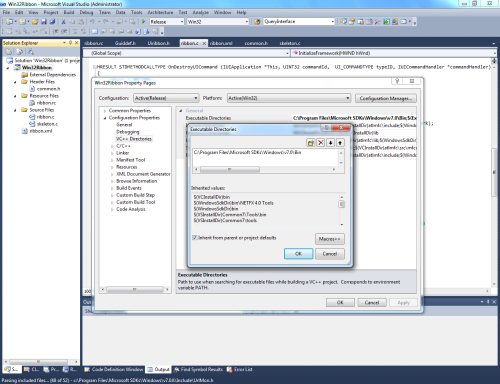500x384 pixels.
Task: Add new folder line in Executable Directories
Action: [x=311, y=143]
